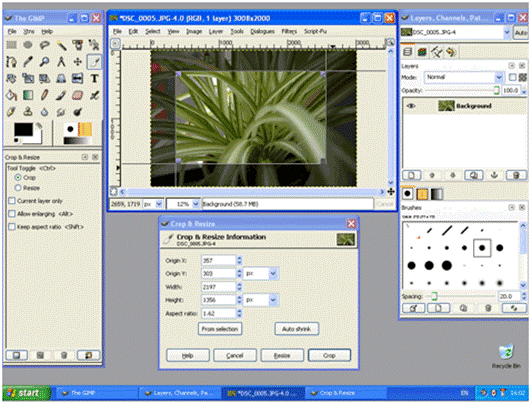Viewport: 531px width, 404px height.
Task: Open the Script-Fu menu
Action: (315, 31)
